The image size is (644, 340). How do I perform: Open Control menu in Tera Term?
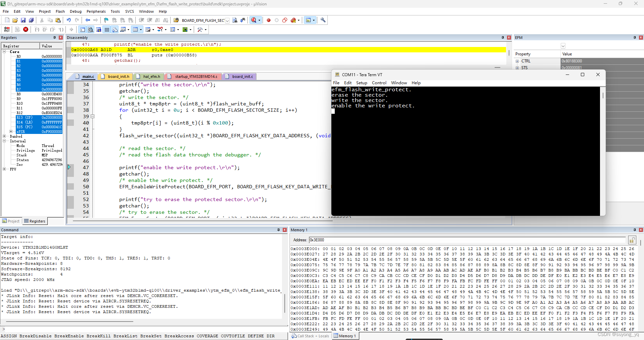(379, 83)
